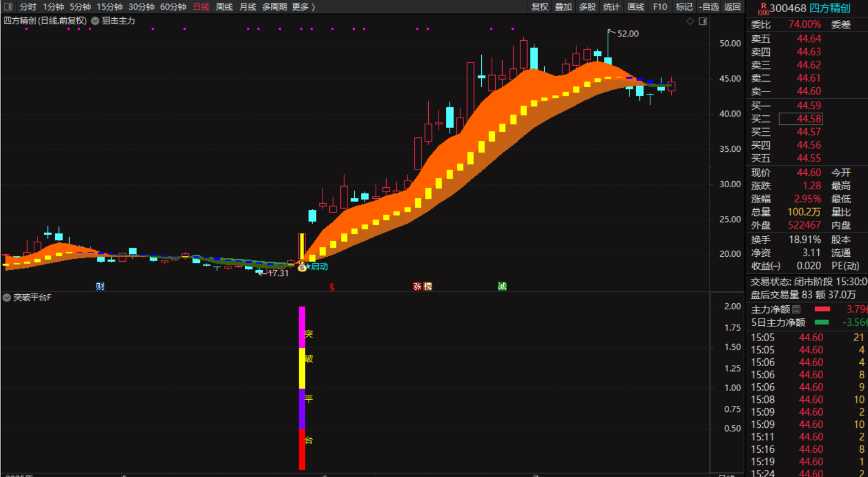Click the diamond marker icon above chart

(x=690, y=21)
